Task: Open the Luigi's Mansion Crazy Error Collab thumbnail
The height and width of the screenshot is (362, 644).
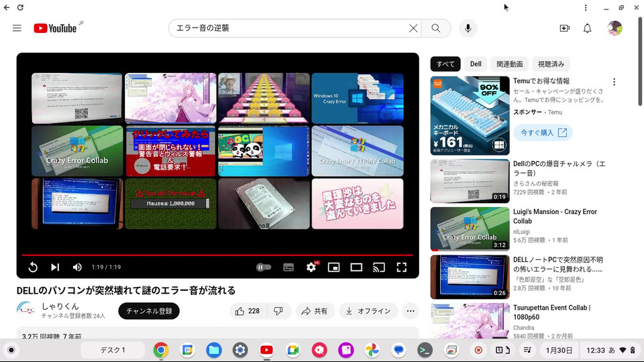Action: (470, 229)
